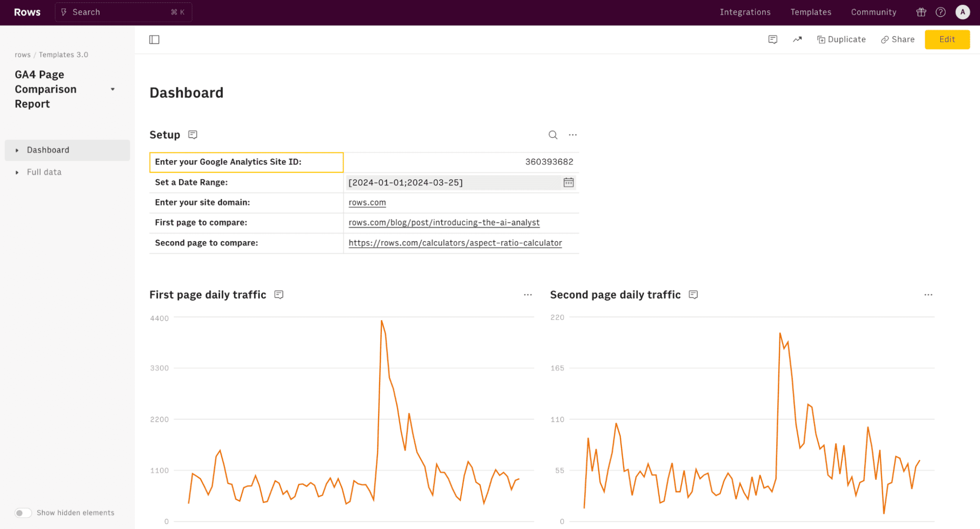Open First page daily traffic comment icon
Image resolution: width=980 pixels, height=529 pixels.
tap(279, 295)
